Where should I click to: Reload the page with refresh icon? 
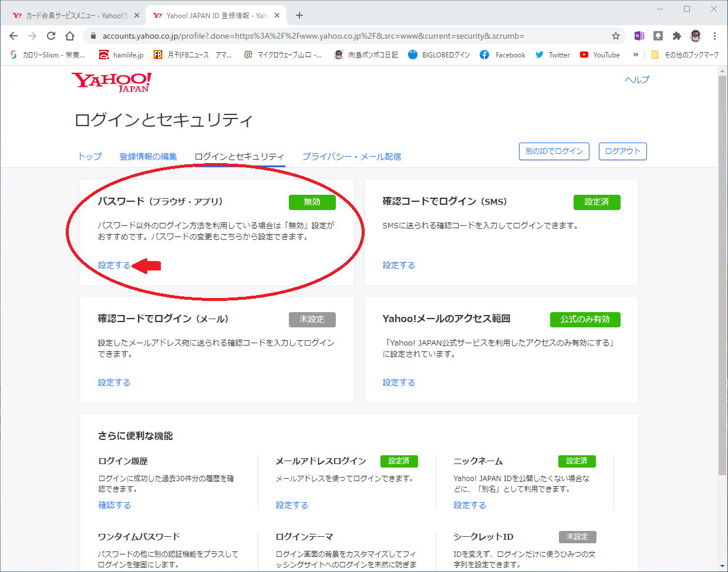pos(51,36)
